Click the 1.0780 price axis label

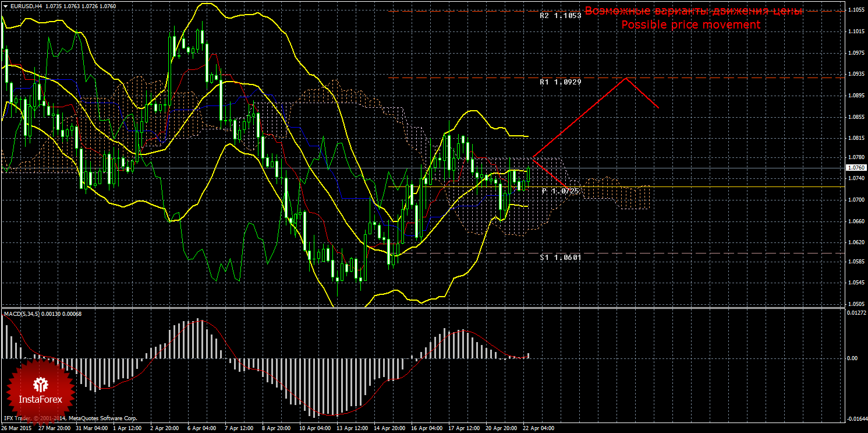coord(856,157)
